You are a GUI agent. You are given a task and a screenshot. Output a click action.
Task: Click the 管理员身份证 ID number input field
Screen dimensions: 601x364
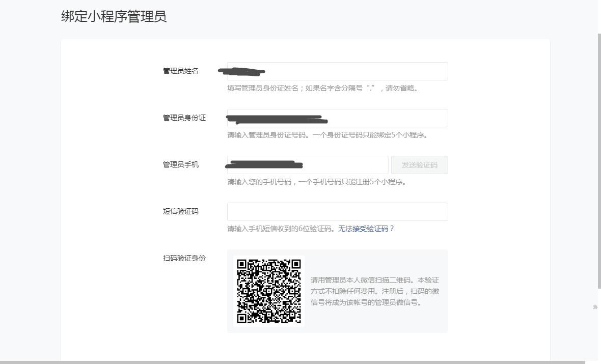pos(337,118)
